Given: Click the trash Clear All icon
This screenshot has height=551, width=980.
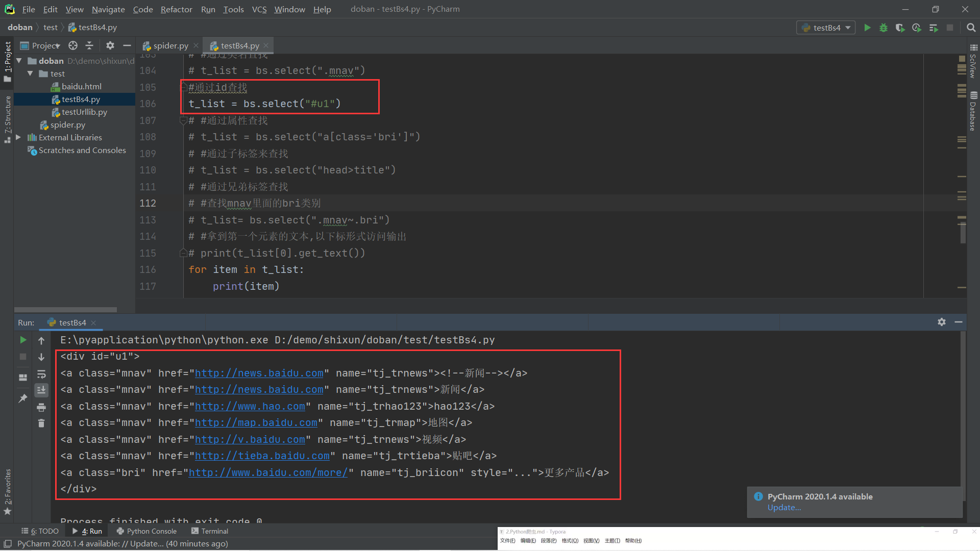Looking at the screenshot, I should tap(41, 423).
